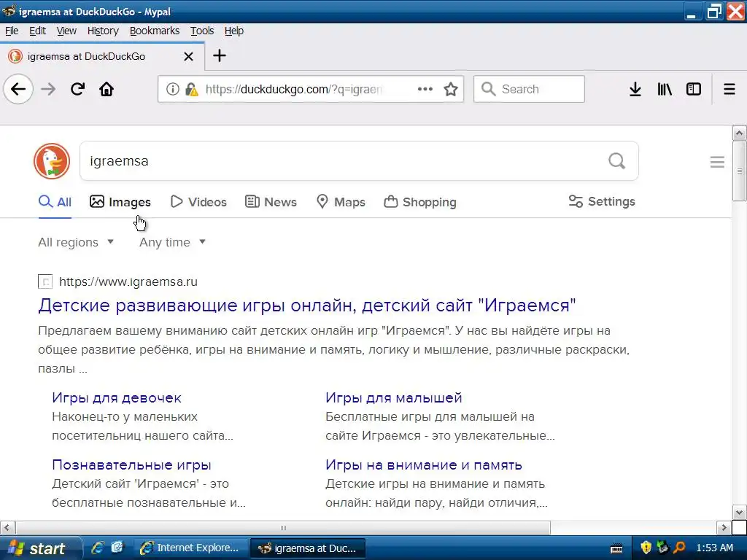Select the All results tab

(x=55, y=202)
